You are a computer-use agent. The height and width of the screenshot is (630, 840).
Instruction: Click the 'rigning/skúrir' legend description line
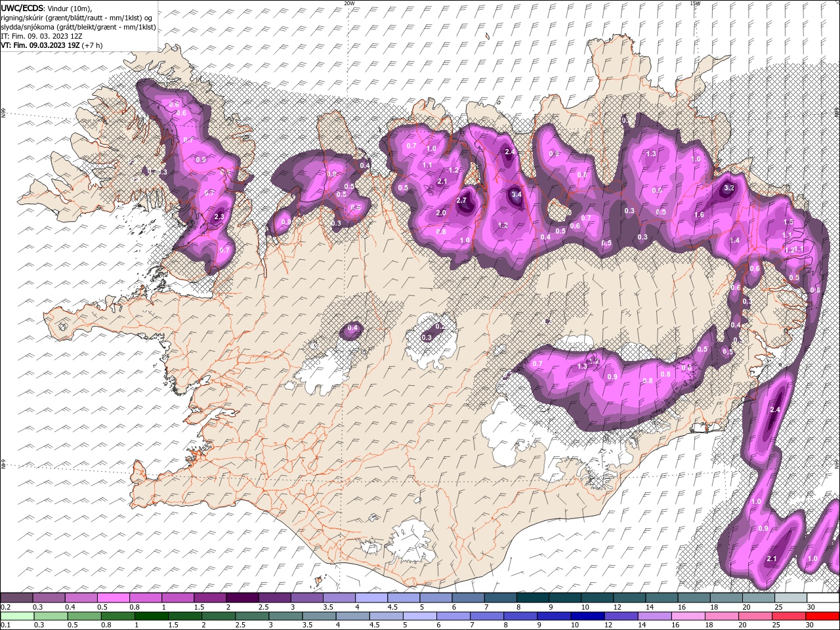point(77,18)
